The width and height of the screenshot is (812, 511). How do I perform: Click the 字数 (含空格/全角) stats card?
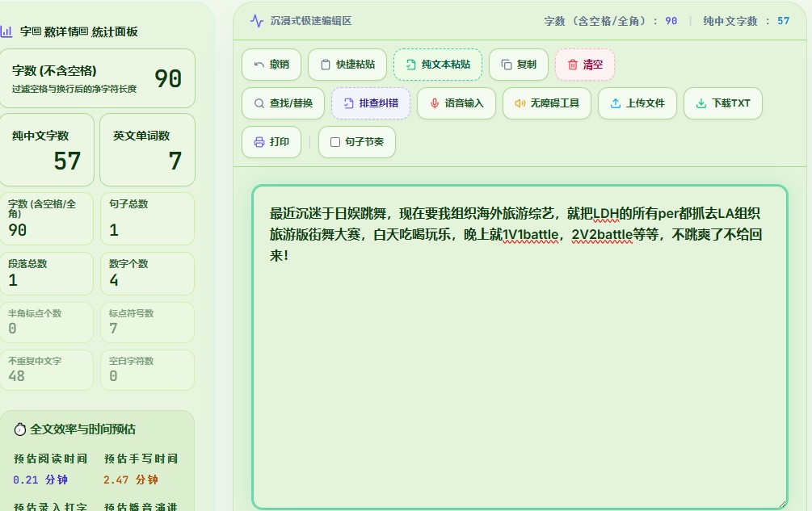(47, 219)
